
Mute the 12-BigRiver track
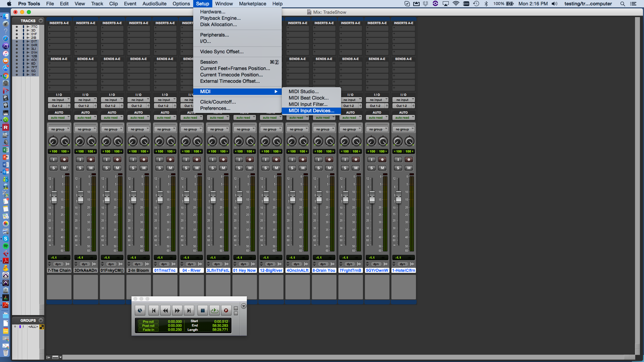click(x=276, y=168)
